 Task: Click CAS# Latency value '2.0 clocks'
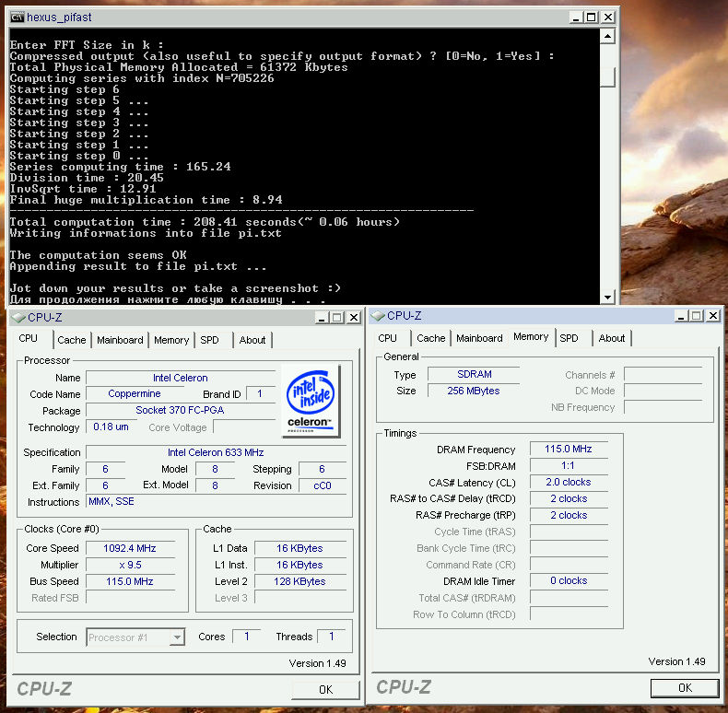pos(569,483)
